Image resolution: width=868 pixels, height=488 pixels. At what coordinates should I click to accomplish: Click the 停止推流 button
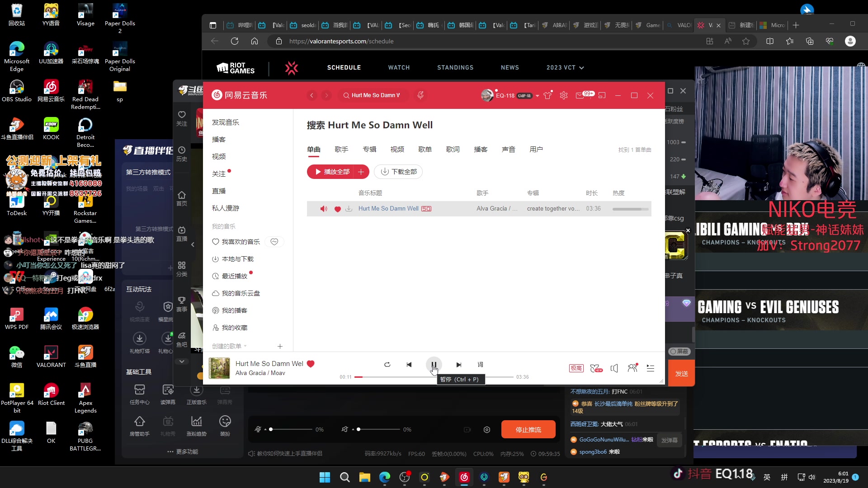click(x=528, y=429)
